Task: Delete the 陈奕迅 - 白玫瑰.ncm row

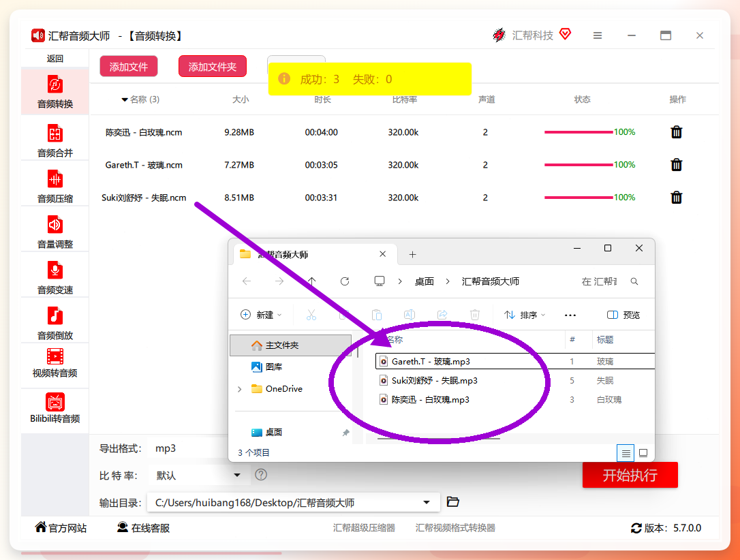Action: (676, 132)
